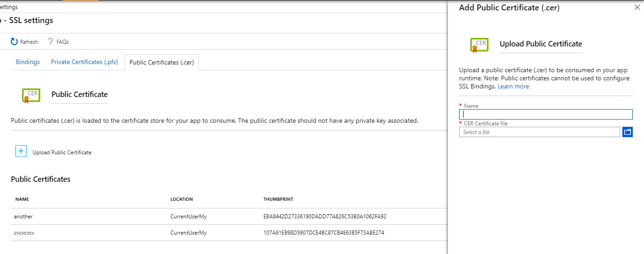The image size is (644, 254).
Task: Sort by the NAME column header
Action: [22, 199]
